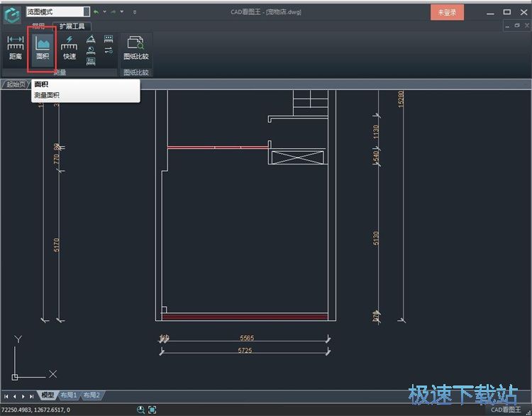The image size is (532, 416).
Task: Expand the undo history dropdown arrow
Action: [x=105, y=12]
